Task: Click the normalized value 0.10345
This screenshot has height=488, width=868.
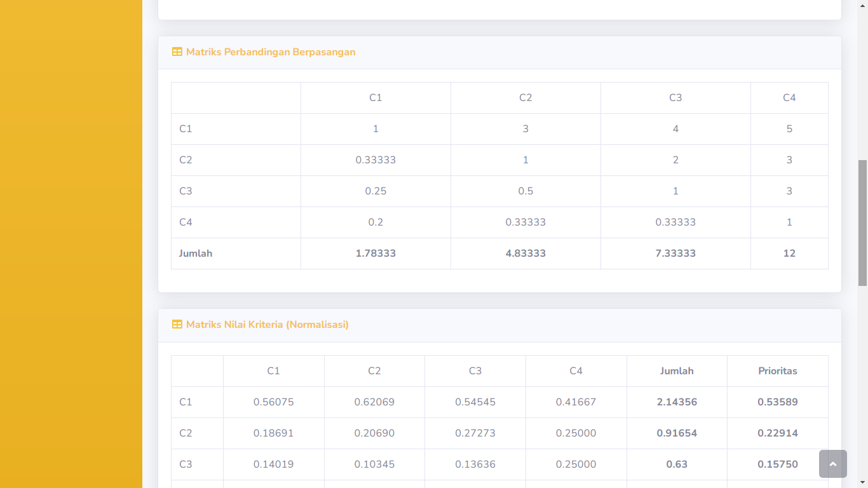Action: [374, 464]
